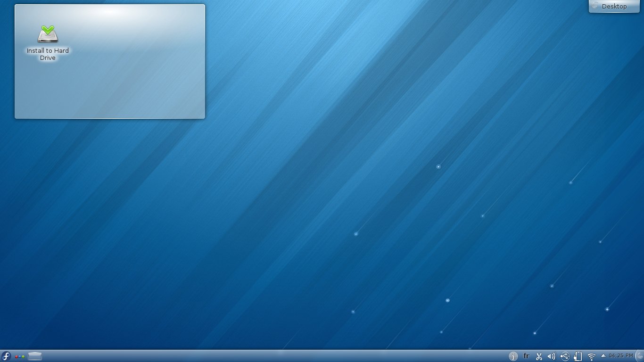Switch keyboard layout via 'fr' indicator
The width and height of the screenshot is (644, 362).
[526, 356]
